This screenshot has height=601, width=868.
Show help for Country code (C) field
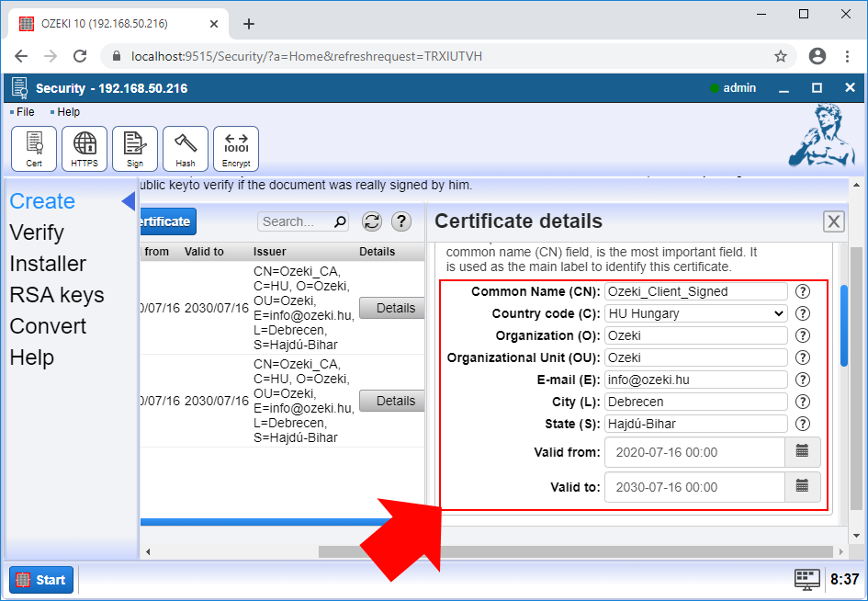[x=802, y=313]
